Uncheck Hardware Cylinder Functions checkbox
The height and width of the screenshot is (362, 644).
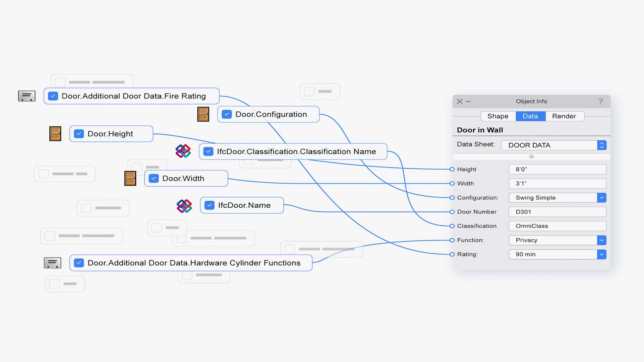coord(79,263)
